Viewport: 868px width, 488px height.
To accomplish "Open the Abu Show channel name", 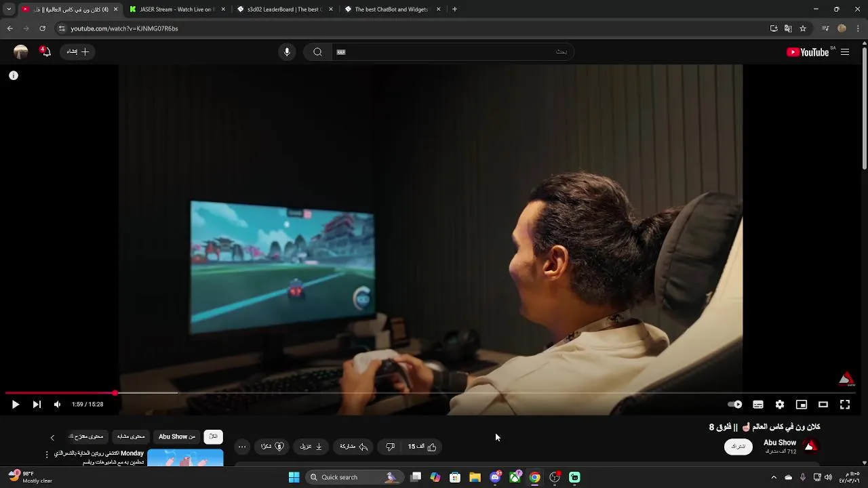I will tap(780, 443).
